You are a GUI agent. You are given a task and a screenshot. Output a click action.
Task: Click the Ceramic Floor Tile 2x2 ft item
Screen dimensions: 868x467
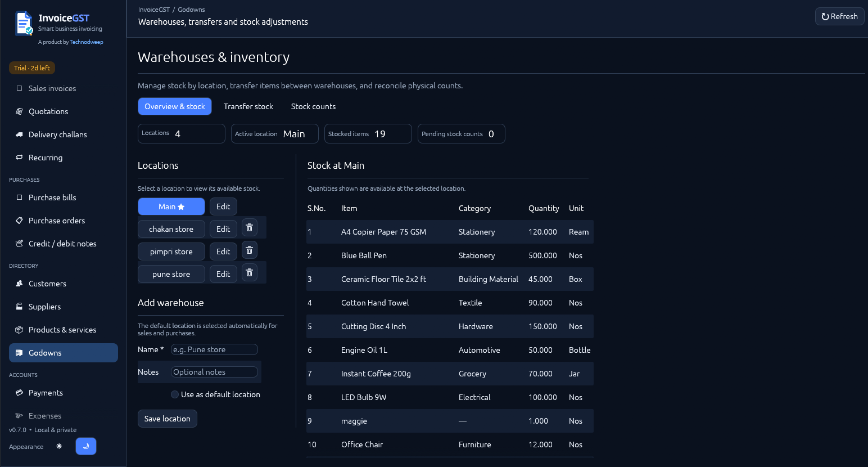(383, 279)
